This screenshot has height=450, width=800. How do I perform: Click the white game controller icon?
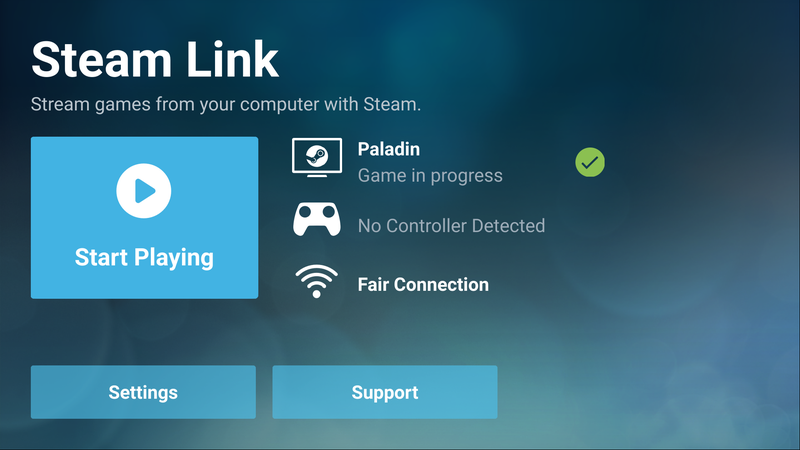click(317, 219)
